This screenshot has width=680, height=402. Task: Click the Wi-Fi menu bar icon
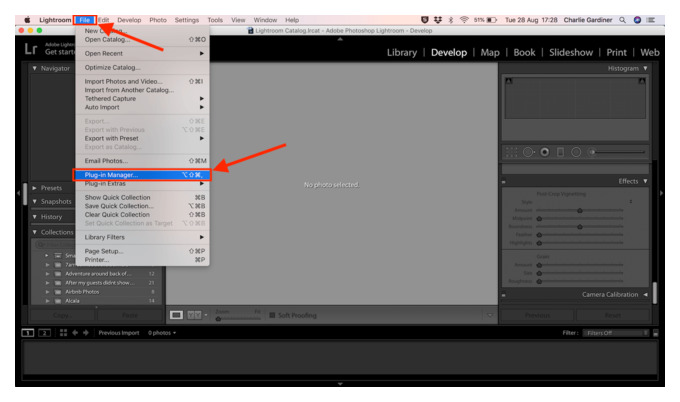click(x=464, y=20)
